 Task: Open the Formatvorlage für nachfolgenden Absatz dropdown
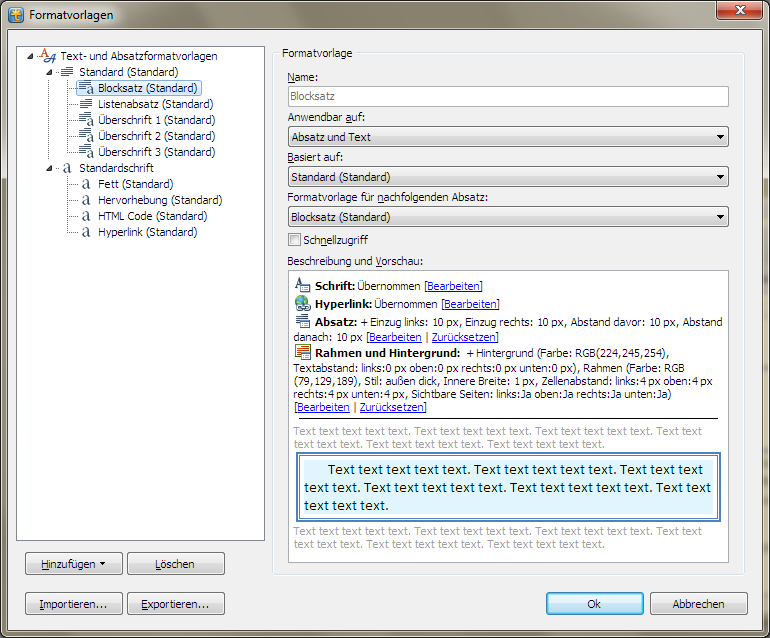(720, 217)
